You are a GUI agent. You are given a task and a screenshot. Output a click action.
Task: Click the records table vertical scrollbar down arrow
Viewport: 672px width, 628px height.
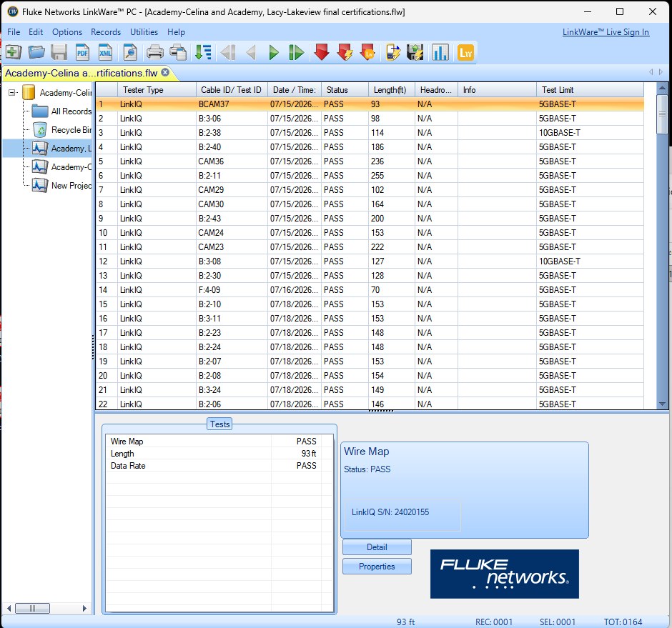click(x=662, y=404)
